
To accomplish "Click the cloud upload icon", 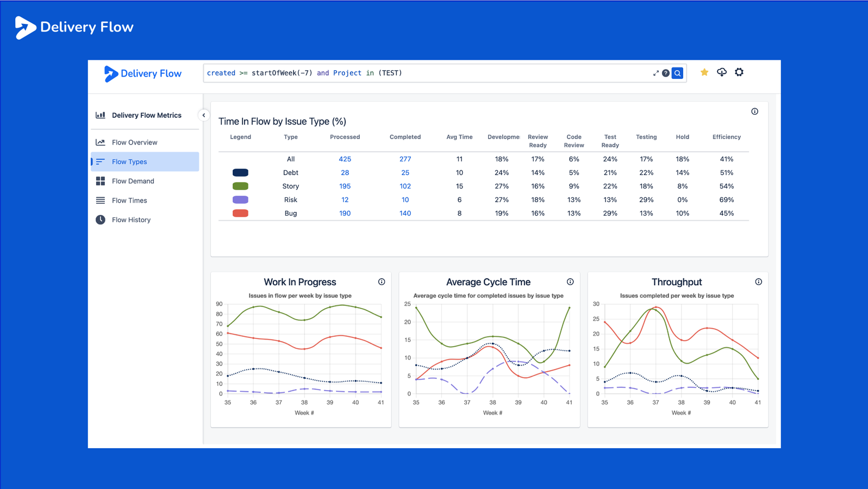I will [722, 72].
